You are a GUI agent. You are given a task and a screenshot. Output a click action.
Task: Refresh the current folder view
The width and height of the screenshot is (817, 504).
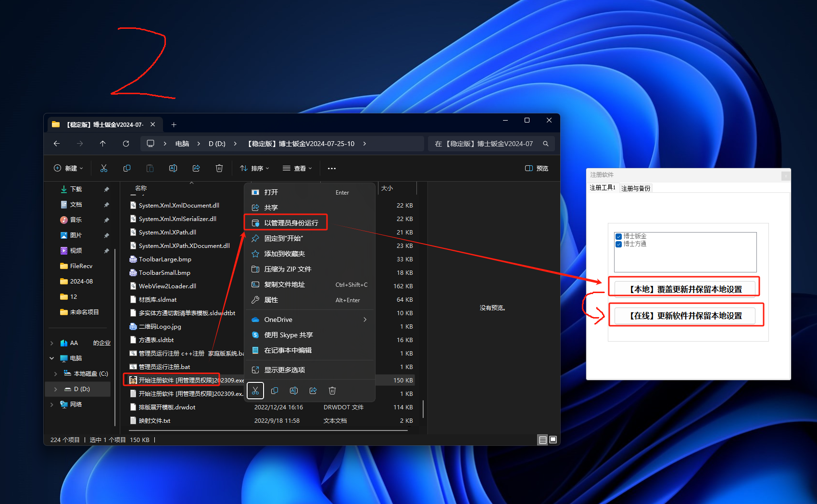[x=126, y=144]
